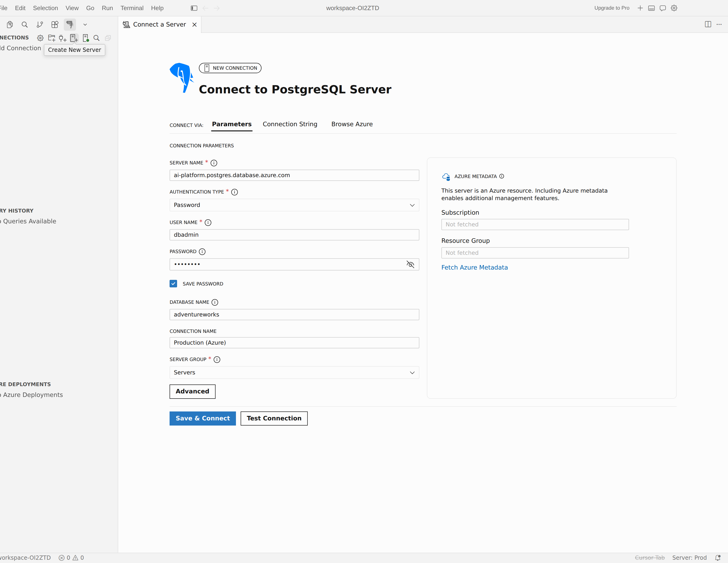Open the Help menu

point(157,8)
